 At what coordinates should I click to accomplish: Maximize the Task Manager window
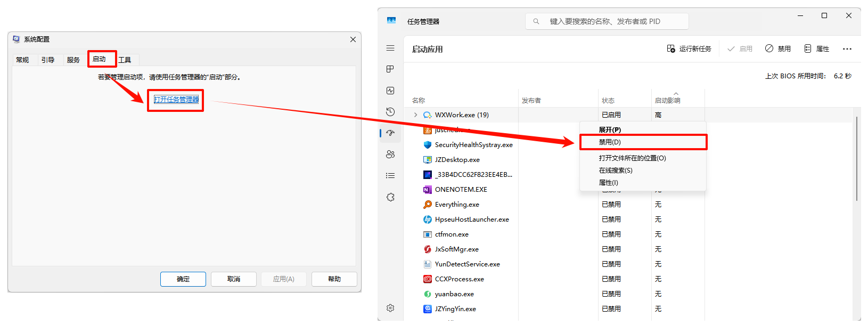(x=824, y=16)
